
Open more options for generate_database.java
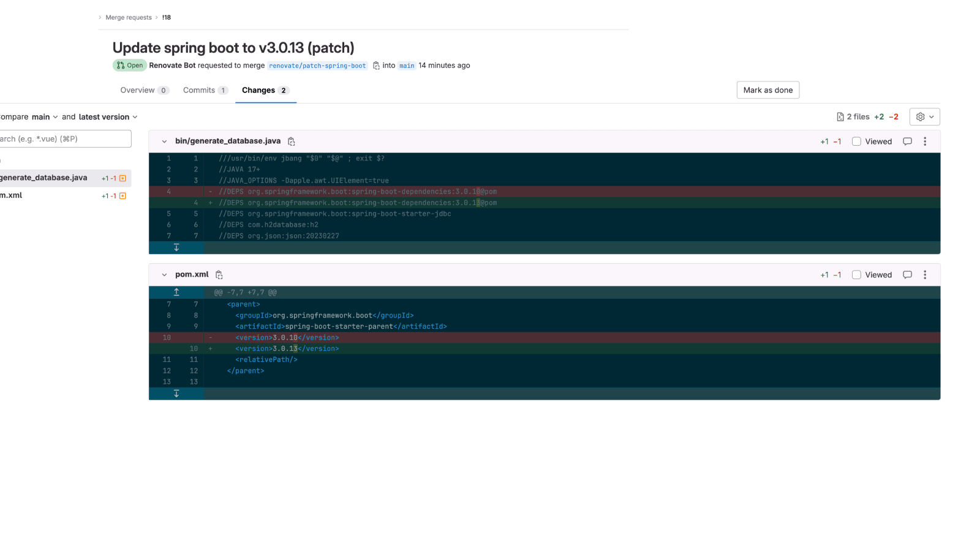pyautogui.click(x=925, y=141)
